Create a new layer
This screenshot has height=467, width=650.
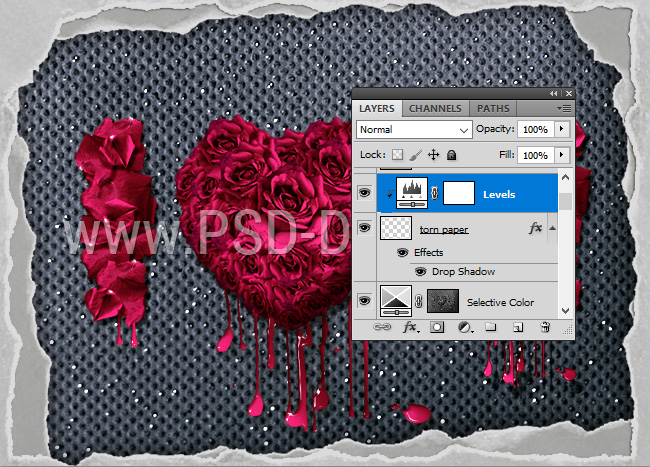click(x=518, y=328)
